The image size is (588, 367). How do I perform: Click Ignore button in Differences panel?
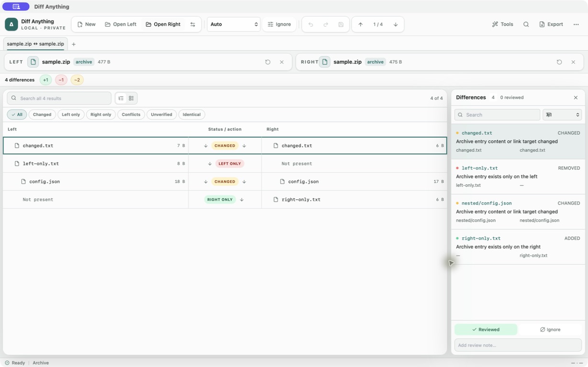550,330
